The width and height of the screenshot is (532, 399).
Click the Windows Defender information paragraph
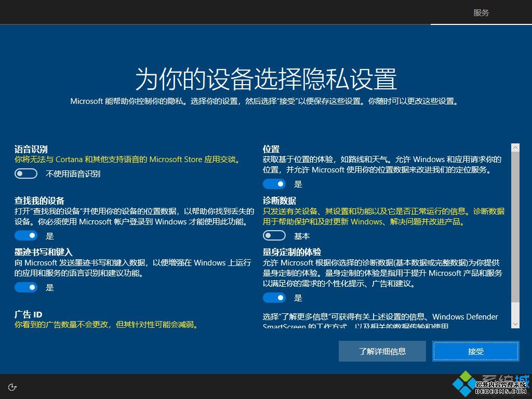pos(380,321)
